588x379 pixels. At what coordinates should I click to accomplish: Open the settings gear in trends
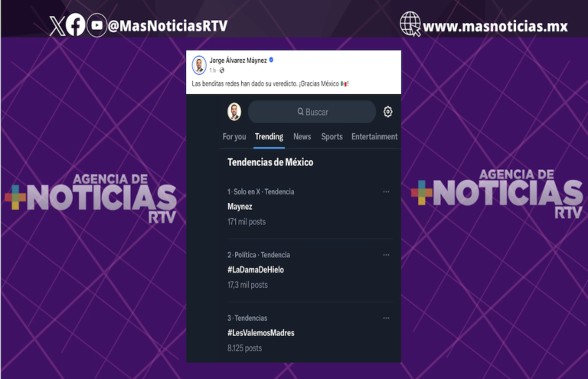[x=387, y=112]
